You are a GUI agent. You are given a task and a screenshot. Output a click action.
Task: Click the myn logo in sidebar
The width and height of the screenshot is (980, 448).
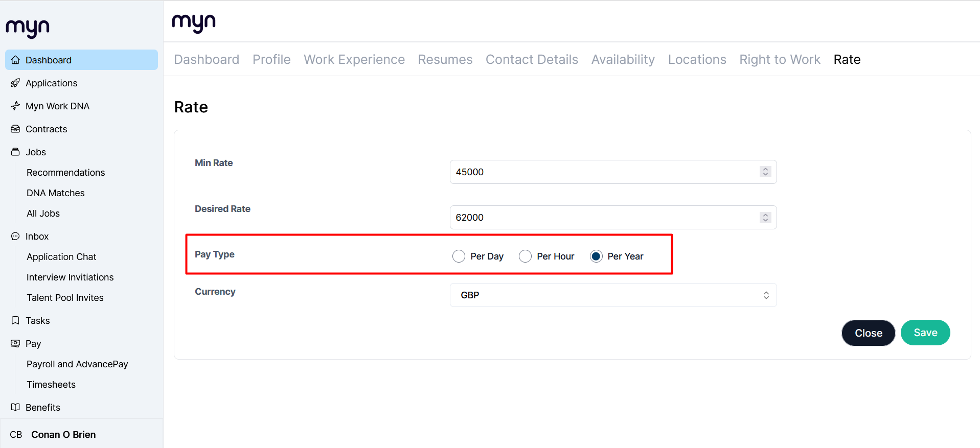coord(28,28)
